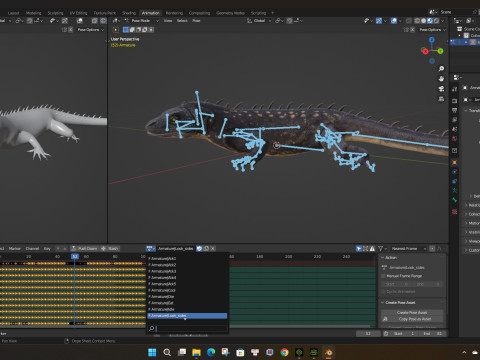Click the Create Pose Asset button

click(412, 313)
